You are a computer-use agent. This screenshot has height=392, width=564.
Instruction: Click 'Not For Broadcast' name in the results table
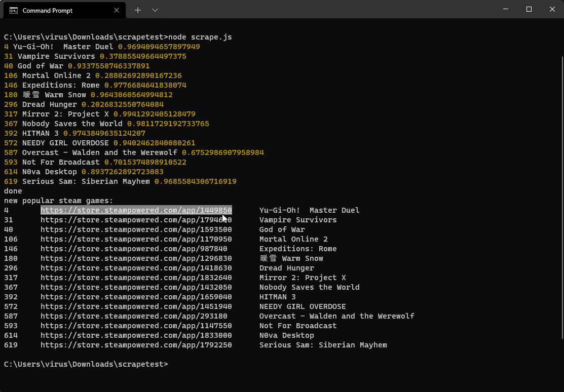pyautogui.click(x=298, y=326)
